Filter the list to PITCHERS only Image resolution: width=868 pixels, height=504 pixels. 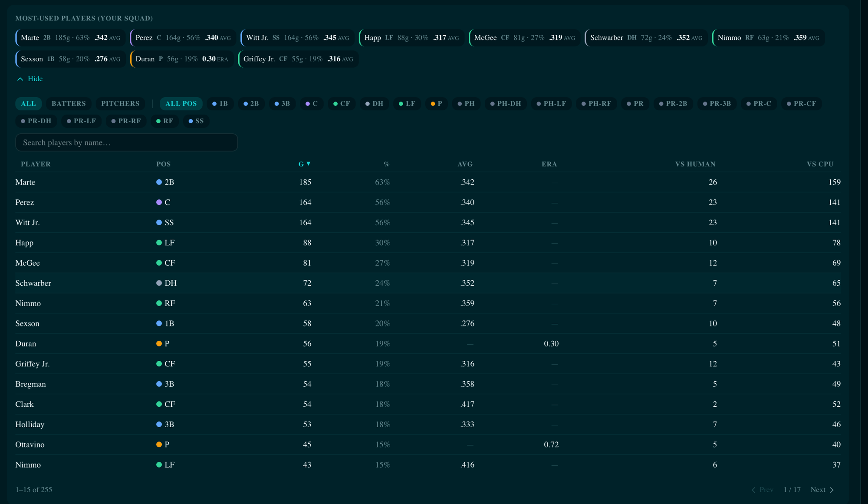tap(120, 103)
